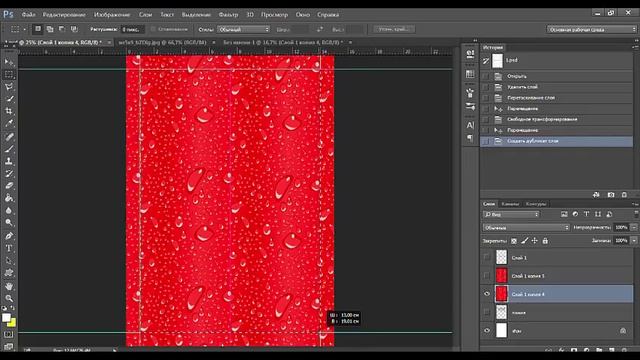Filter layers by type (T) icon
640x360 pixels.
click(586, 214)
